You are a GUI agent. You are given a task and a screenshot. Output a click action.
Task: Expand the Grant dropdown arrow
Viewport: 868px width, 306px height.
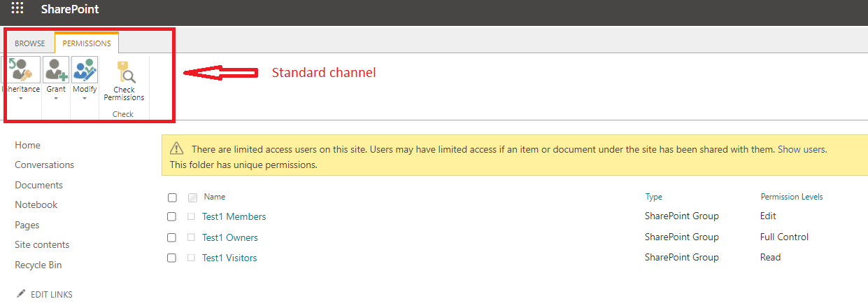pyautogui.click(x=56, y=98)
